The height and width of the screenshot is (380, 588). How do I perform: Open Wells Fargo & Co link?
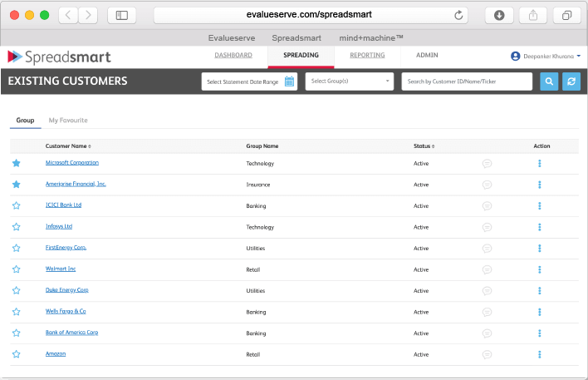(x=66, y=311)
